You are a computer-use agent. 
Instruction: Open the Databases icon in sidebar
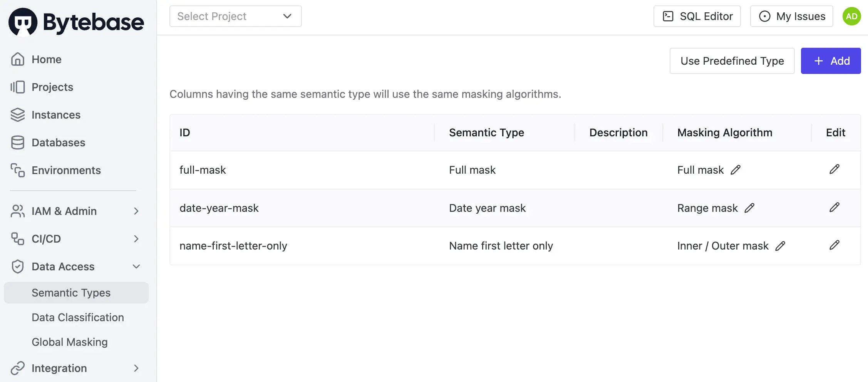click(x=17, y=142)
